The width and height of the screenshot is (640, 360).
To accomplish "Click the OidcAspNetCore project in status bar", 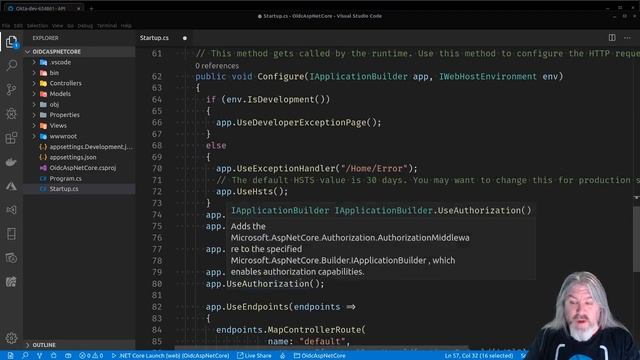I will tap(320, 356).
